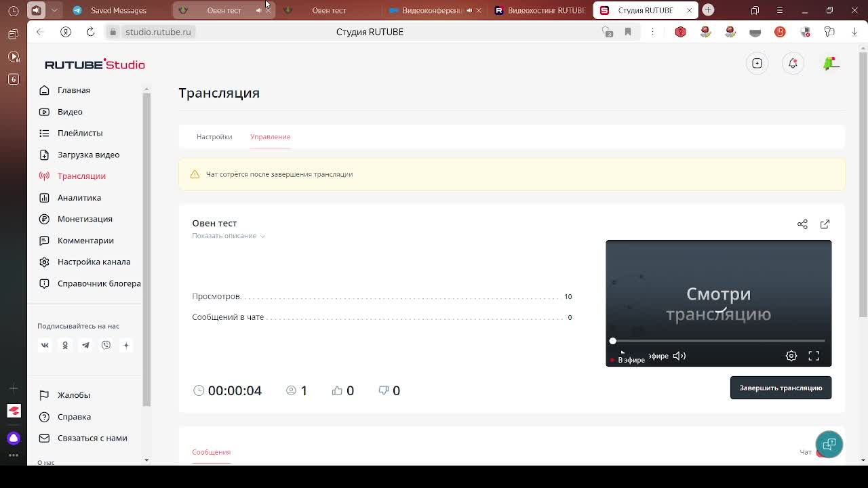Click the share stream icon
The width and height of the screenshot is (868, 488).
pos(802,224)
